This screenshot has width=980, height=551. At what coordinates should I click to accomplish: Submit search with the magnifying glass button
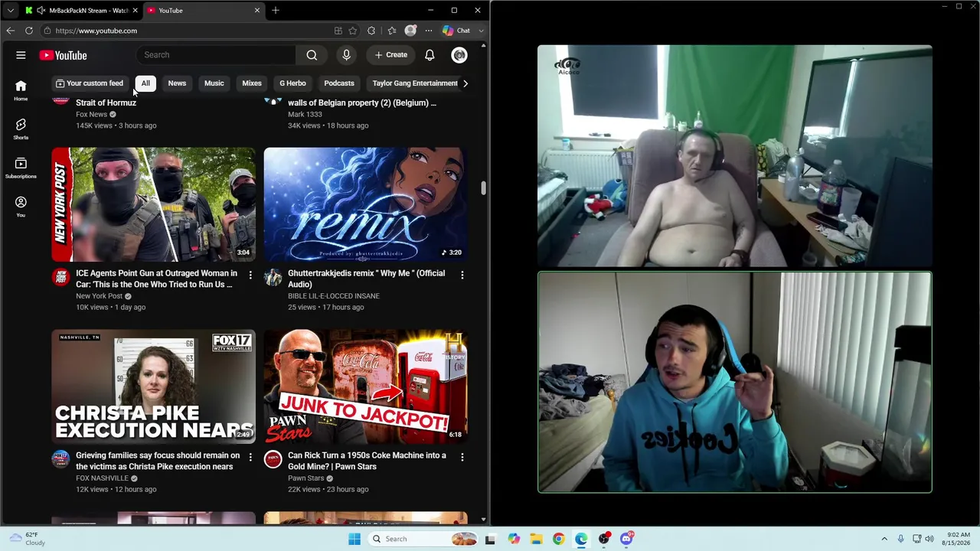312,55
